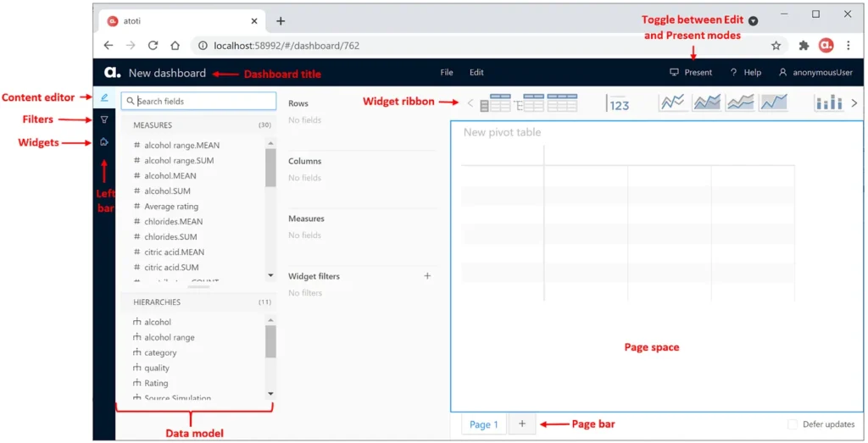
Task: Open the Content editor pencil icon
Action: coord(104,98)
